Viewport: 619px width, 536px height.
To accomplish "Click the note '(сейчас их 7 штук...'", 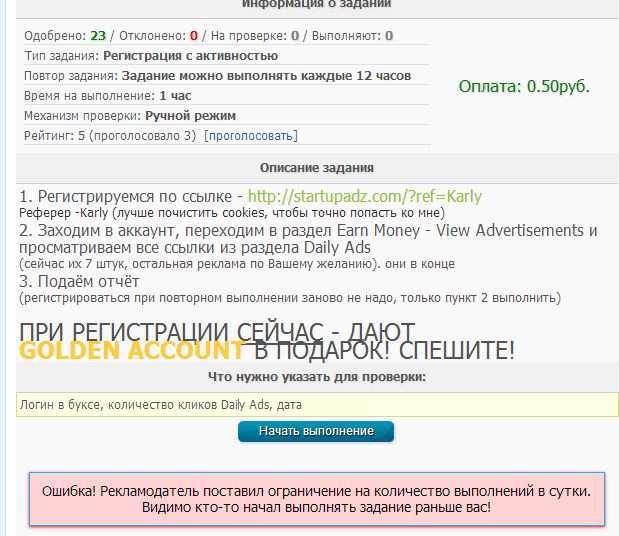I will coord(237,264).
